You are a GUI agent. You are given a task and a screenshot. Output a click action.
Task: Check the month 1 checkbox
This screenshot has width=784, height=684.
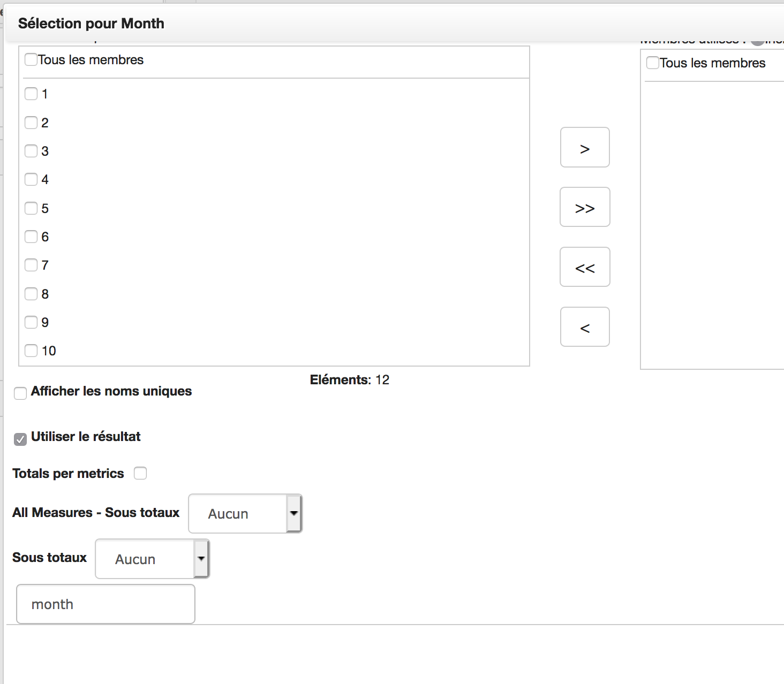[31, 94]
